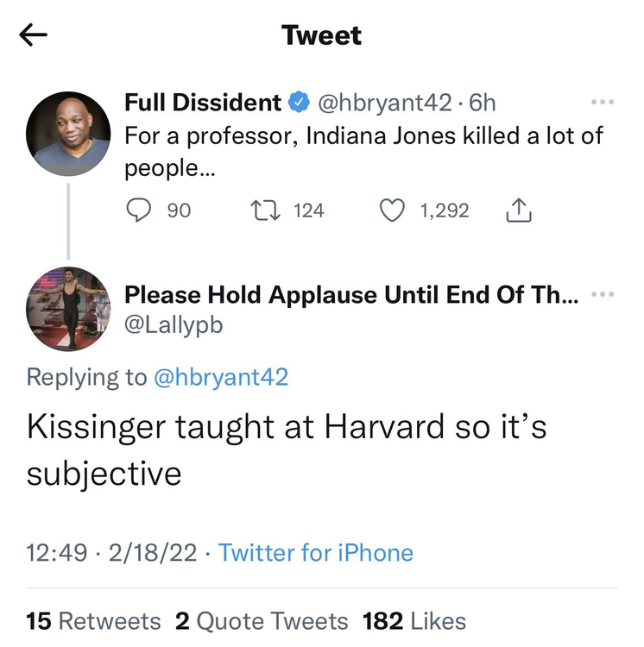The width and height of the screenshot is (644, 647).
Task: View the 2 Quote Tweets list
Action: click(x=261, y=620)
